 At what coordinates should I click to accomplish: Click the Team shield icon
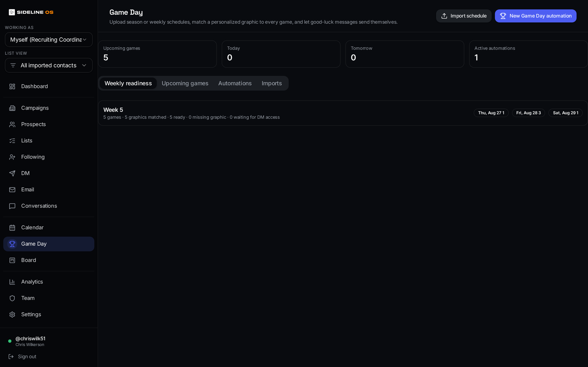point(12,298)
